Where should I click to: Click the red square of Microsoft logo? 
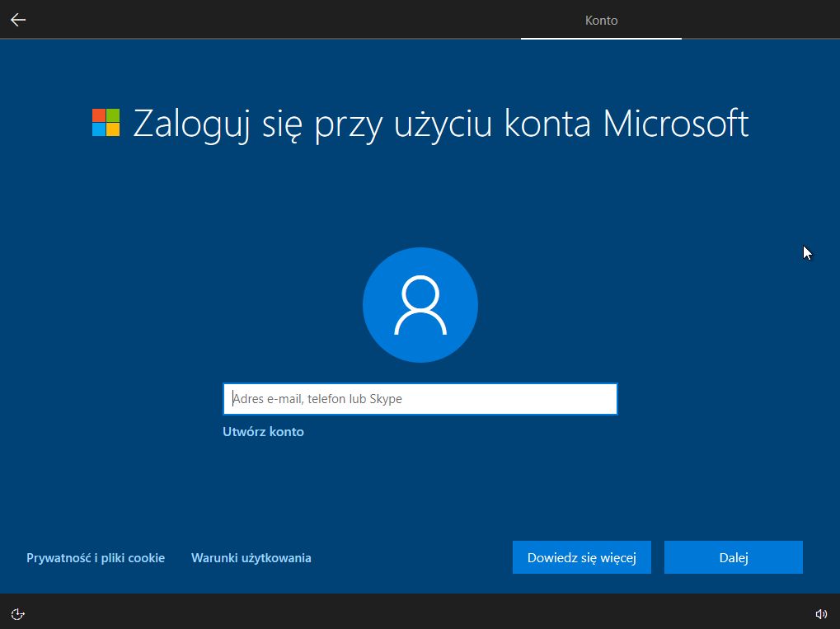pyautogui.click(x=99, y=115)
